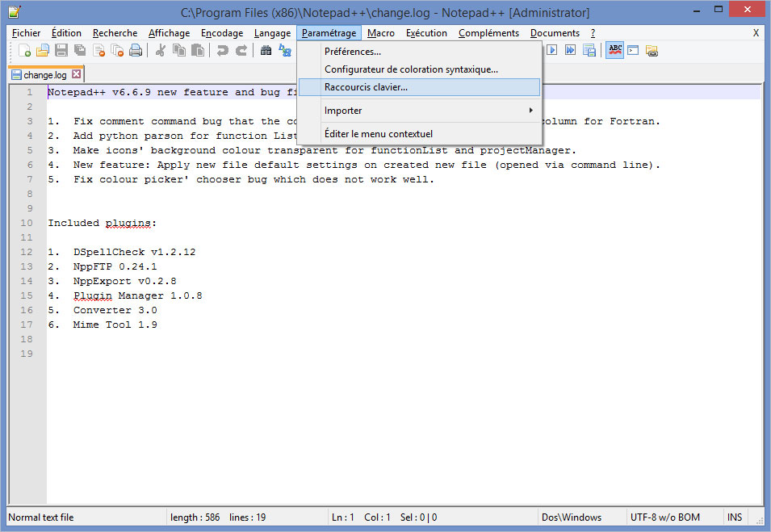Open the Exécution menu
The height and width of the screenshot is (532, 771).
(426, 33)
